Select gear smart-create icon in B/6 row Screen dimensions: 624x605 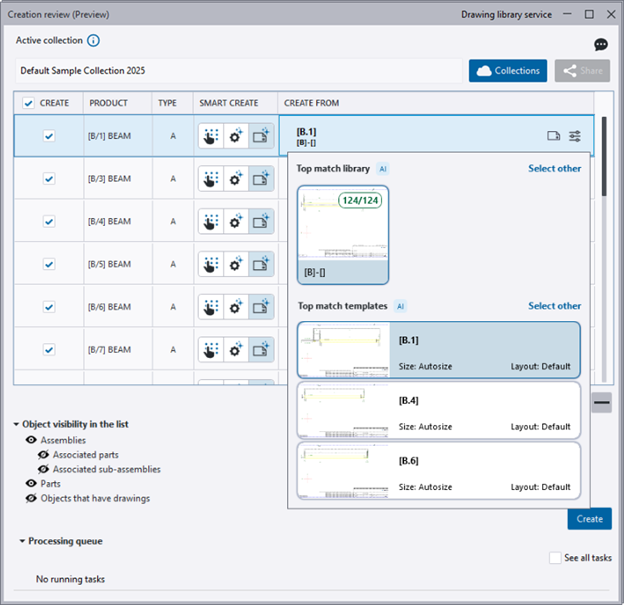tap(236, 307)
